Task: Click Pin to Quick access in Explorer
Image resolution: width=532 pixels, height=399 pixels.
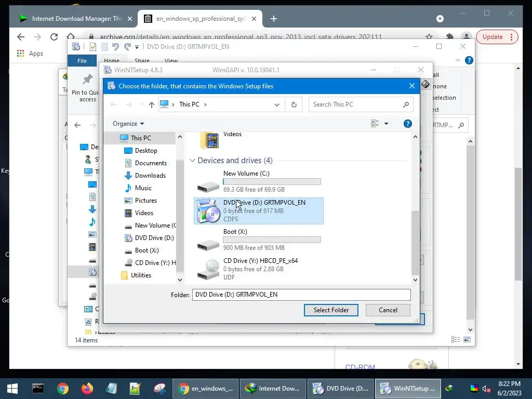Action: tap(86, 88)
